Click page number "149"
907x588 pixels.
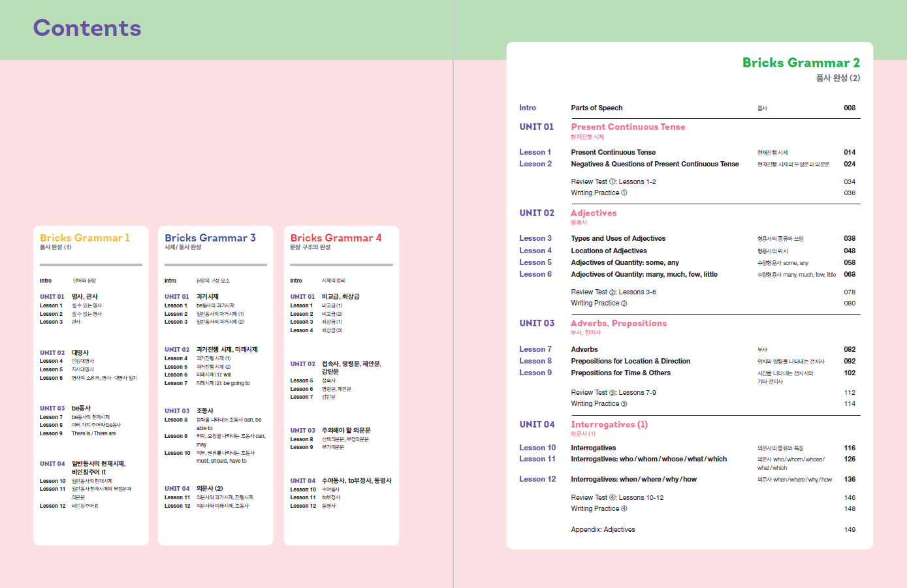point(850,529)
